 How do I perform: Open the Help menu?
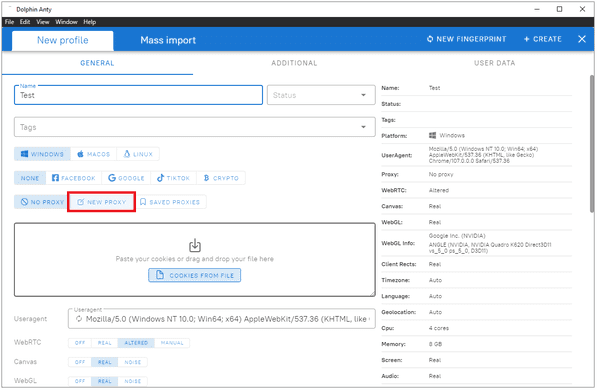(x=90, y=22)
